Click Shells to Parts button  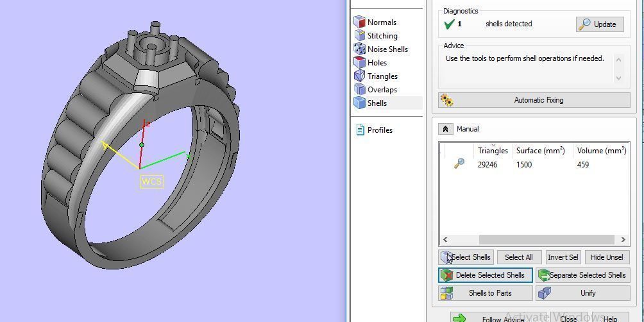(x=486, y=293)
